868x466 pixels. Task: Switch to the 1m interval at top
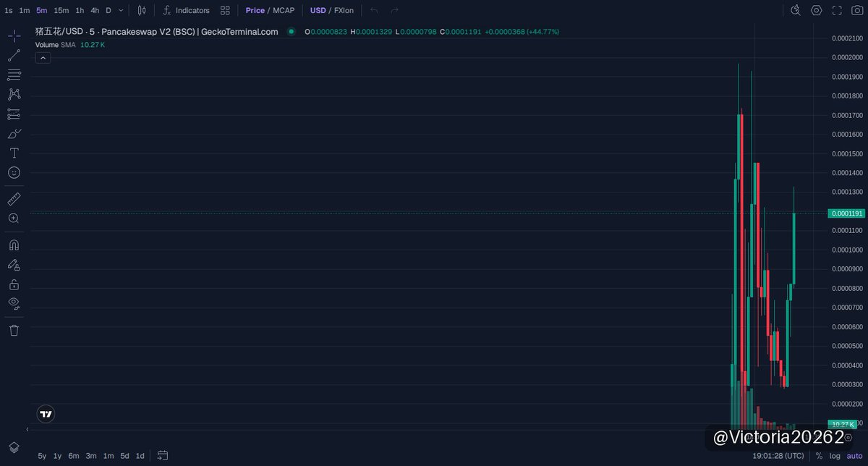tap(25, 10)
